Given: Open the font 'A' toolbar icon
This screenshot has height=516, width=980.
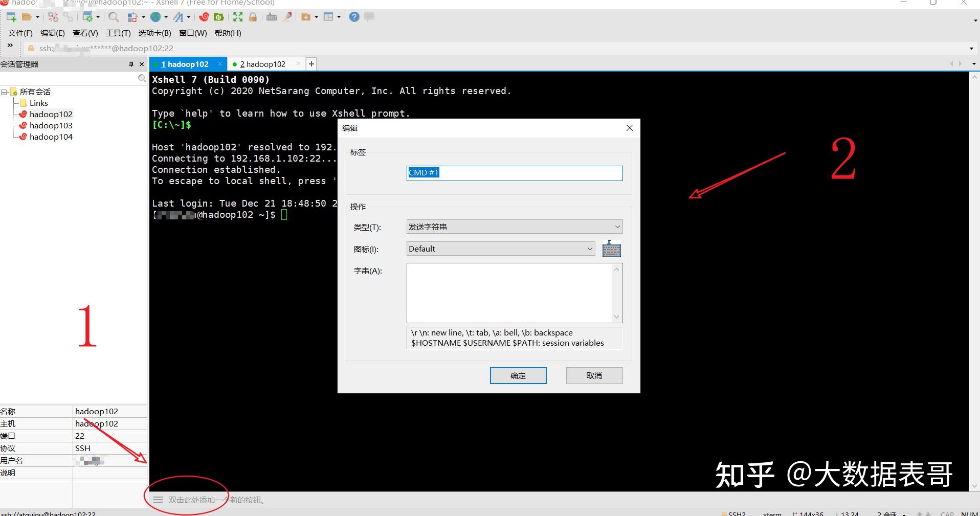Looking at the screenshot, I should [178, 17].
